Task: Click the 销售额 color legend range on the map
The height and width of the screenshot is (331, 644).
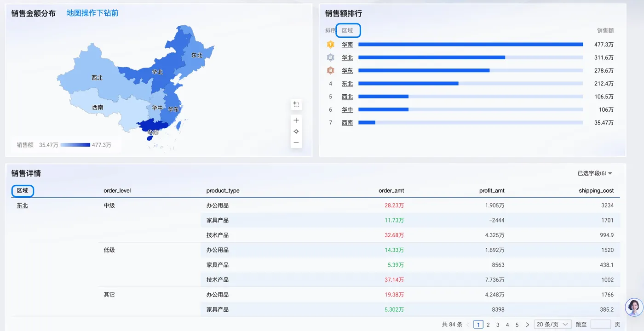Action: (x=75, y=145)
